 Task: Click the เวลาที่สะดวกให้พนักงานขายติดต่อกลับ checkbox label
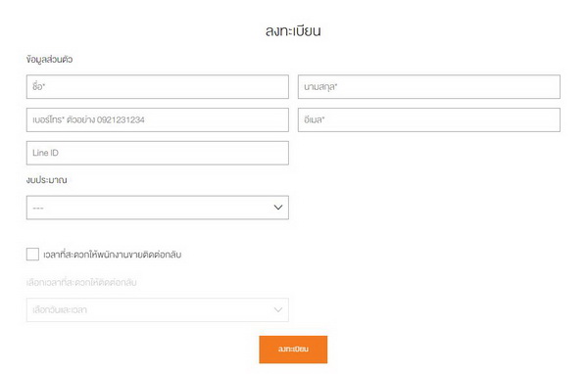coord(112,255)
